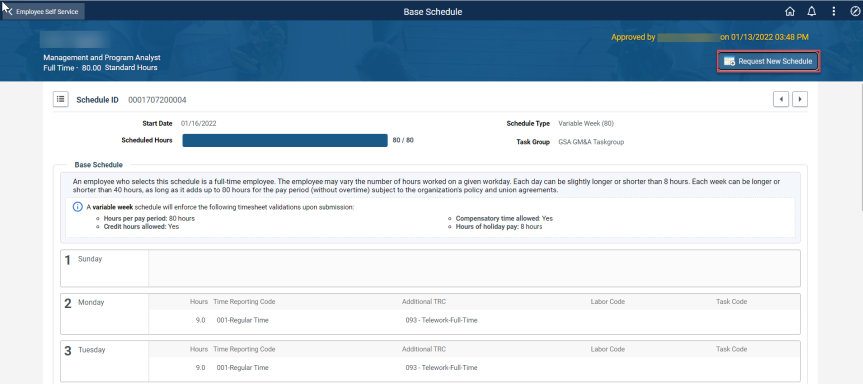This screenshot has height=384, width=863.
Task: Click Schedule Type value Variable Week (80)
Action: [586, 124]
